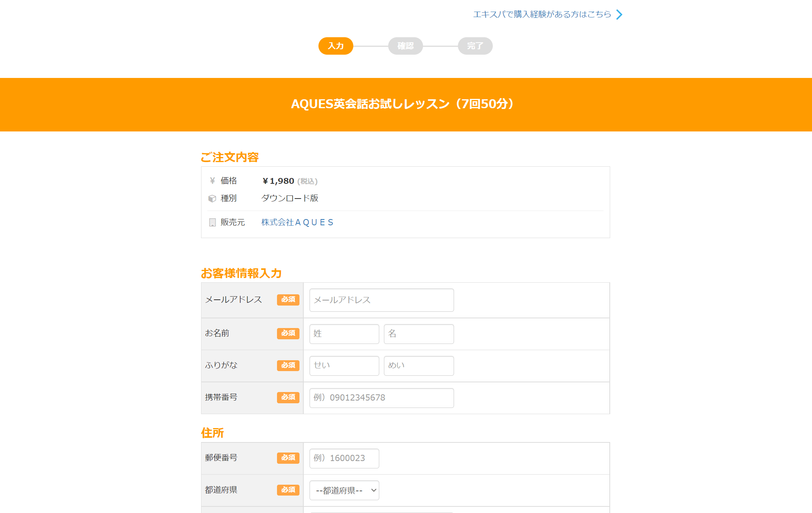Viewport: 812px width, 513px height.
Task: Click the 必須 badge next to 携帯番号
Action: (288, 397)
